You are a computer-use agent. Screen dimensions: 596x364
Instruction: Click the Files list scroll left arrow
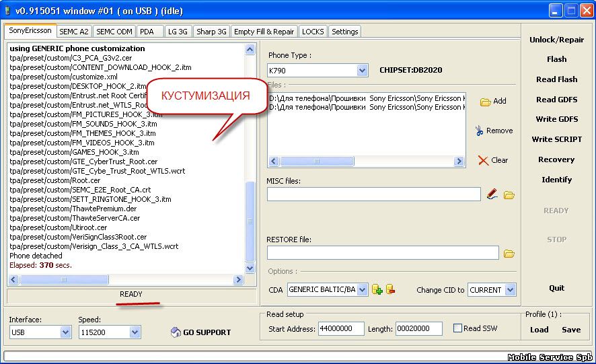(x=274, y=161)
